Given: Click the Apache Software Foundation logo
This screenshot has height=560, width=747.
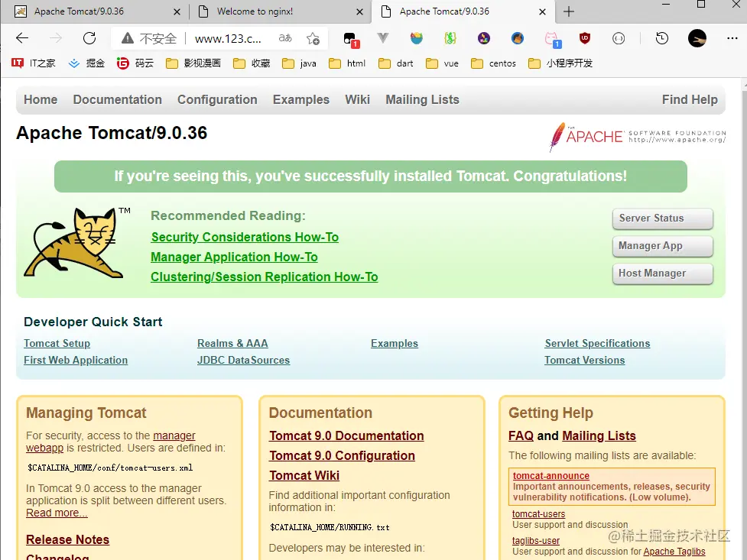Looking at the screenshot, I should pos(637,137).
